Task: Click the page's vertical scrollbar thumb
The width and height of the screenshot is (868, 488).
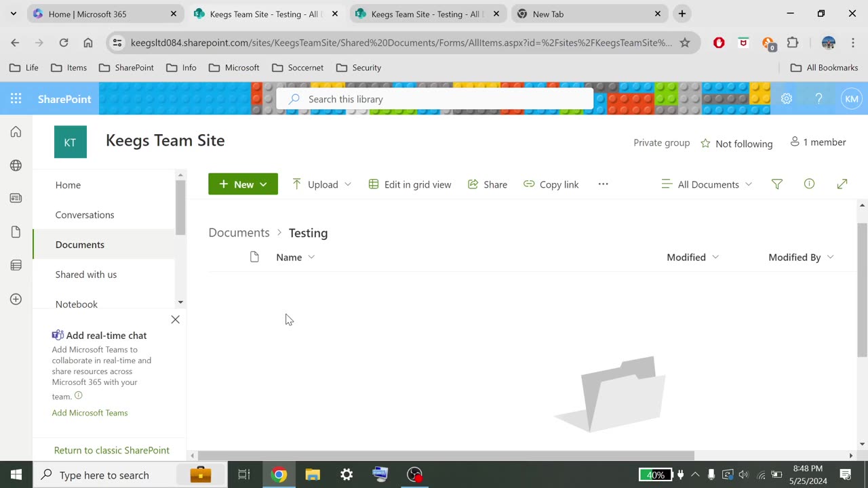Action: pyautogui.click(x=863, y=289)
